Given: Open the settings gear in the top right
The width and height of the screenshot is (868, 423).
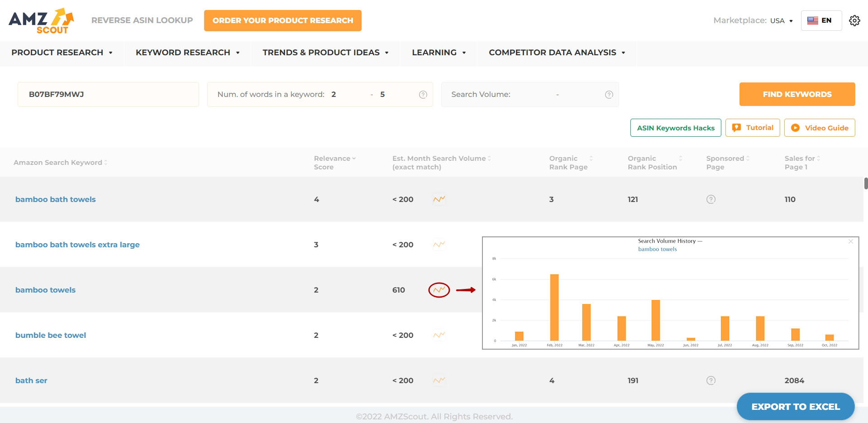Looking at the screenshot, I should [854, 20].
